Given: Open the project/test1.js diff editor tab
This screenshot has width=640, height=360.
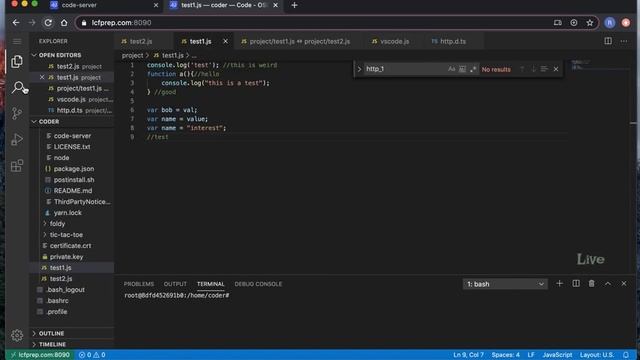Looking at the screenshot, I should point(300,41).
